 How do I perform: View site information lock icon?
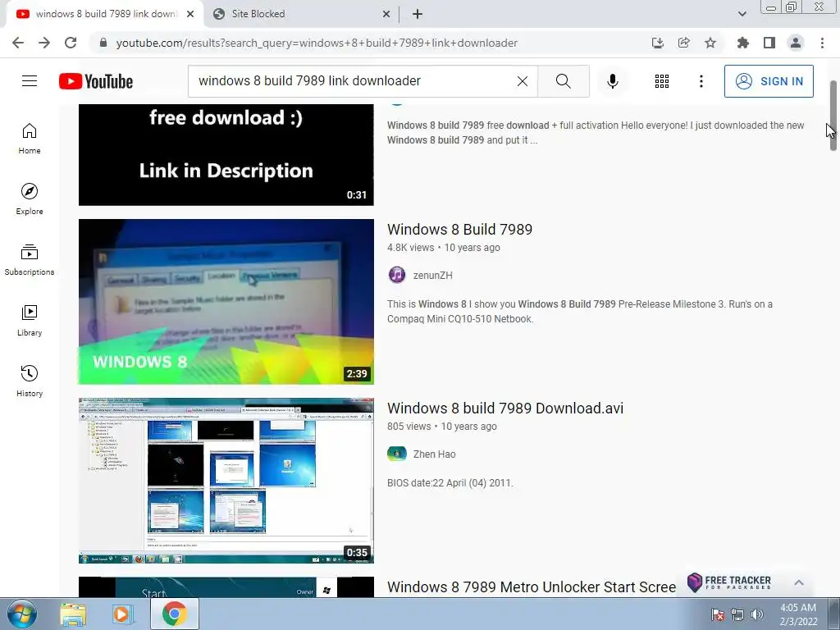click(x=103, y=43)
